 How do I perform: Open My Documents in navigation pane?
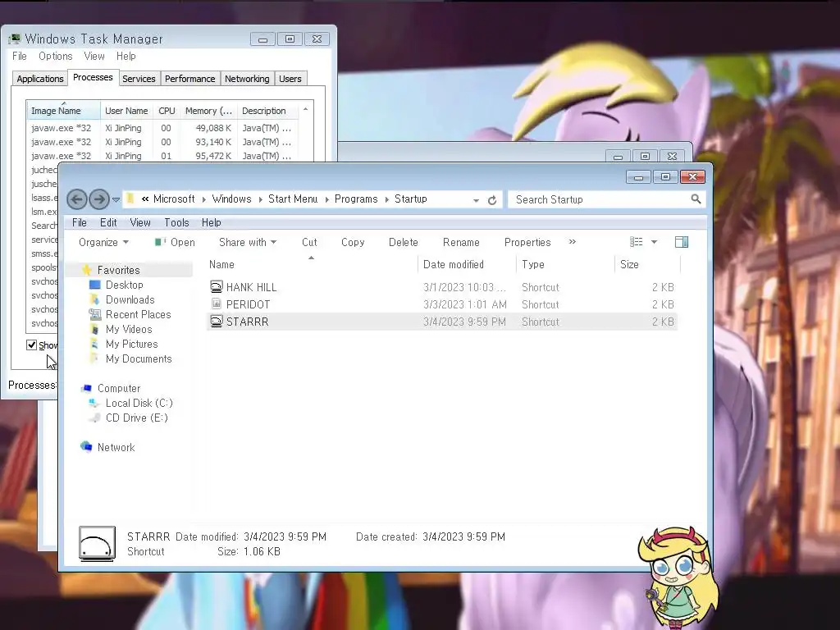[138, 358]
